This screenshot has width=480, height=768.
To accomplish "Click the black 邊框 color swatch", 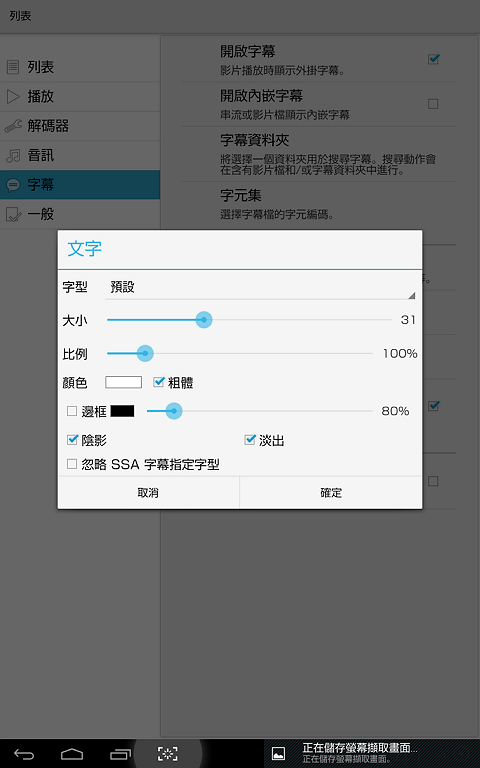I will coord(122,411).
